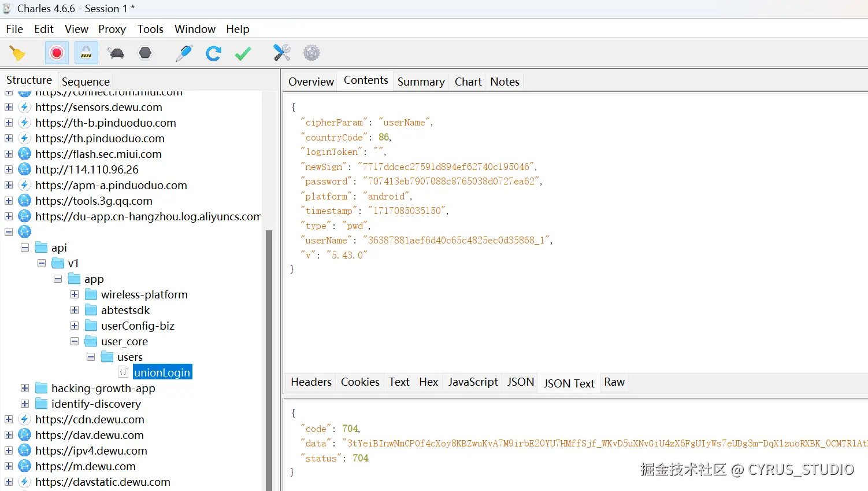Viewport: 868px width, 491px height.
Task: Select https://davstatic.dewu.com host
Action: [x=103, y=482]
